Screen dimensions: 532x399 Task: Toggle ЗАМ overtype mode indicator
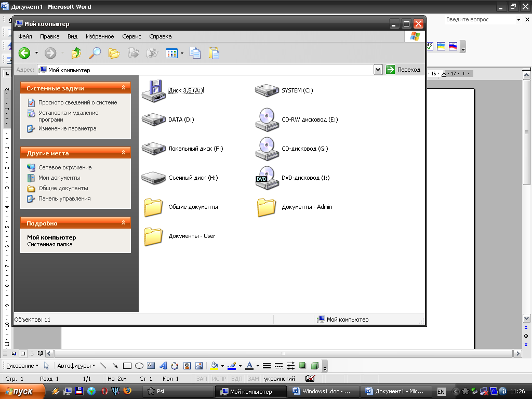254,379
